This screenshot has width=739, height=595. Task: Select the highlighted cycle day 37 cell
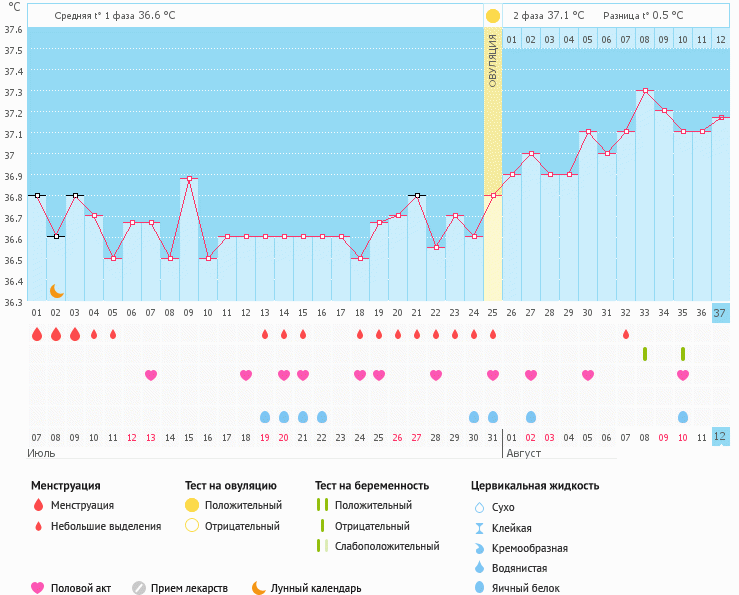coord(721,313)
